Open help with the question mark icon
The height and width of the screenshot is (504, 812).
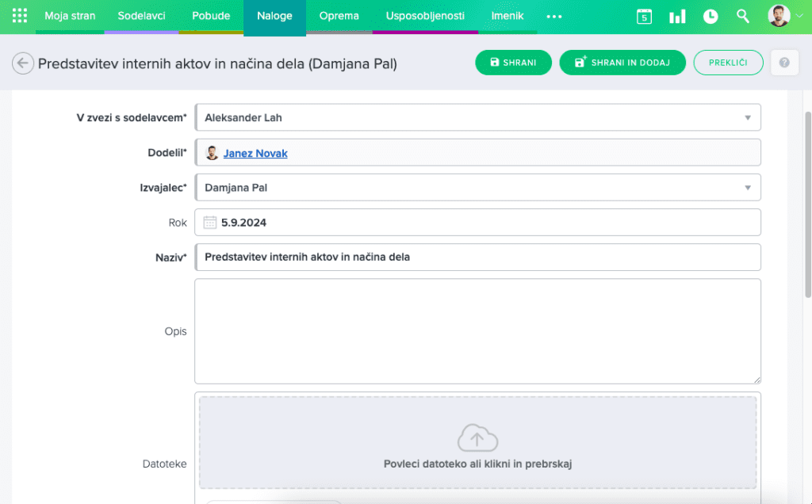[x=784, y=63]
